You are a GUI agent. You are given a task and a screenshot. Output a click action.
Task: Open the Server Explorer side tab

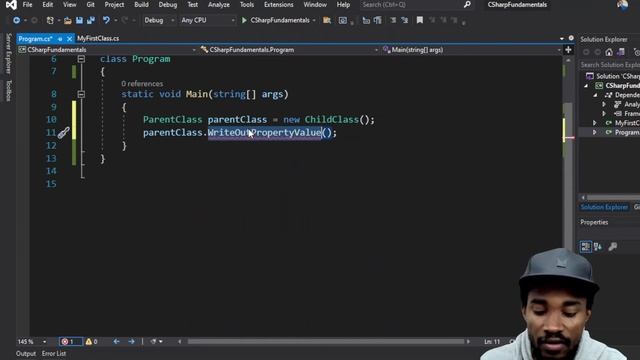(x=8, y=53)
